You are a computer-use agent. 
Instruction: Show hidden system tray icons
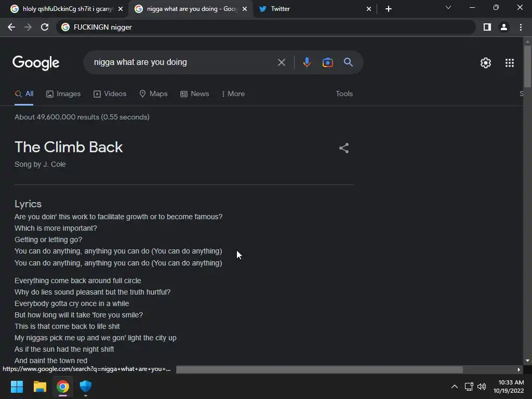coord(454,387)
